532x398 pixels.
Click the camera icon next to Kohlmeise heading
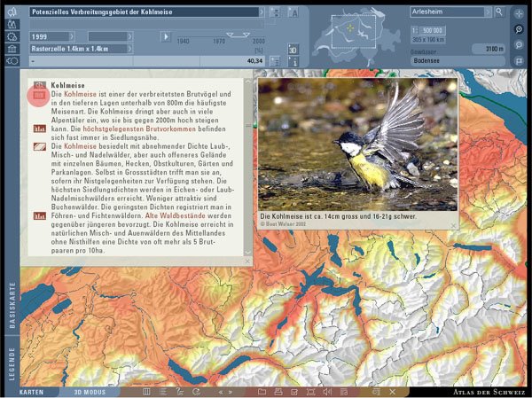(x=40, y=85)
